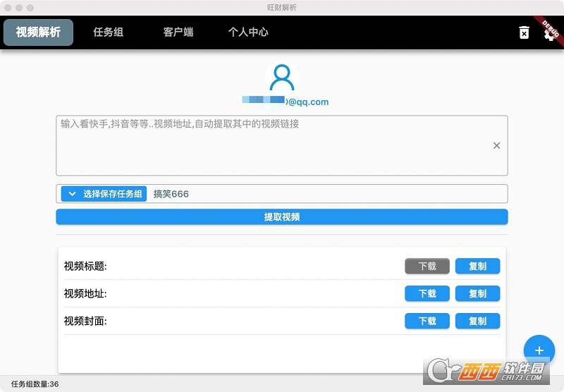Download the 视频封面 image
This screenshot has width=564, height=392.
[x=427, y=321]
